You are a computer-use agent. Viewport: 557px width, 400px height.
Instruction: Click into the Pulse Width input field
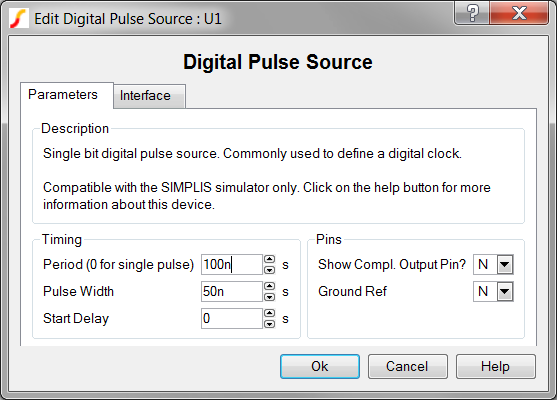coord(232,292)
